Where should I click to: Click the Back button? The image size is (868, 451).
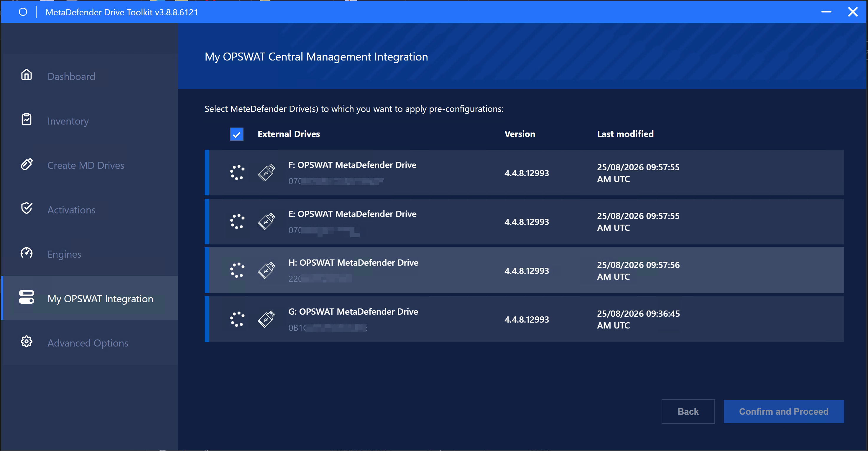click(688, 411)
